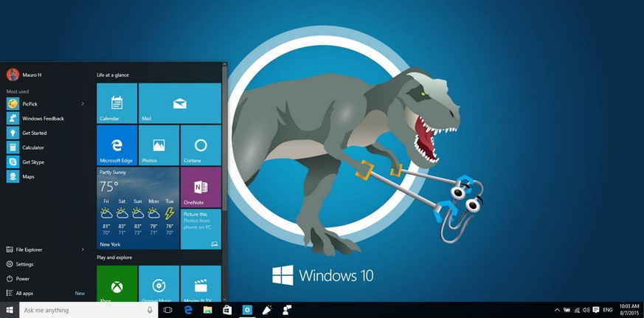This screenshot has height=318, width=644.
Task: Open the Photos tile
Action: [159, 145]
